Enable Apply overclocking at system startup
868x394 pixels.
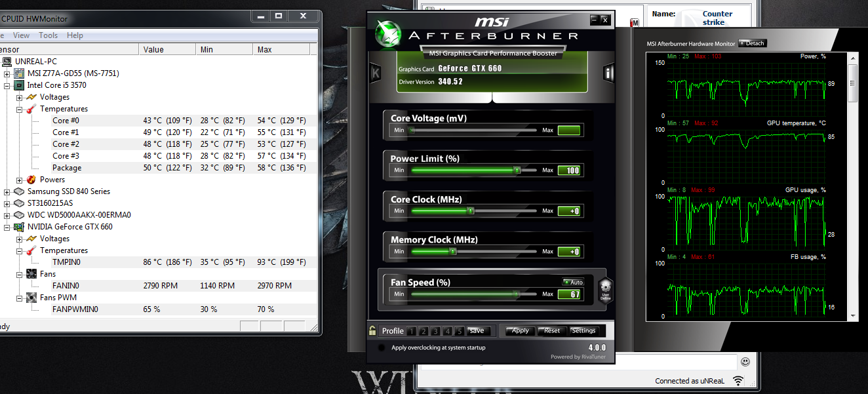point(381,347)
